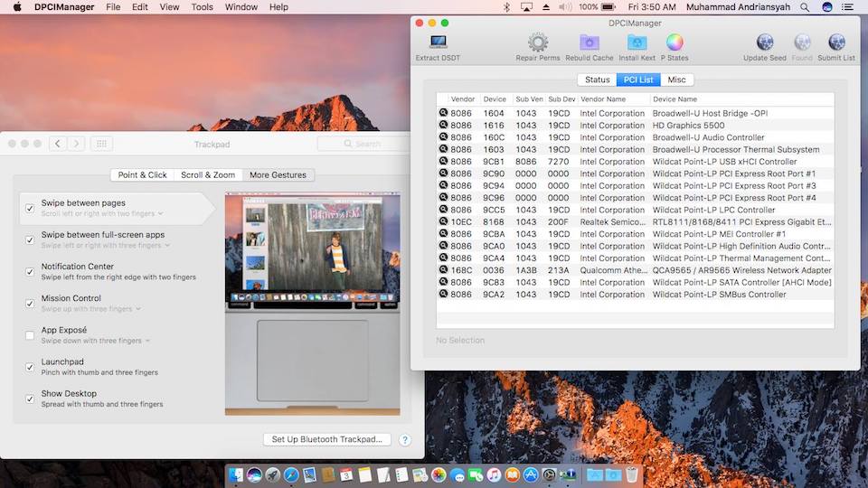Click the Repair Perms gear icon

[x=538, y=42]
